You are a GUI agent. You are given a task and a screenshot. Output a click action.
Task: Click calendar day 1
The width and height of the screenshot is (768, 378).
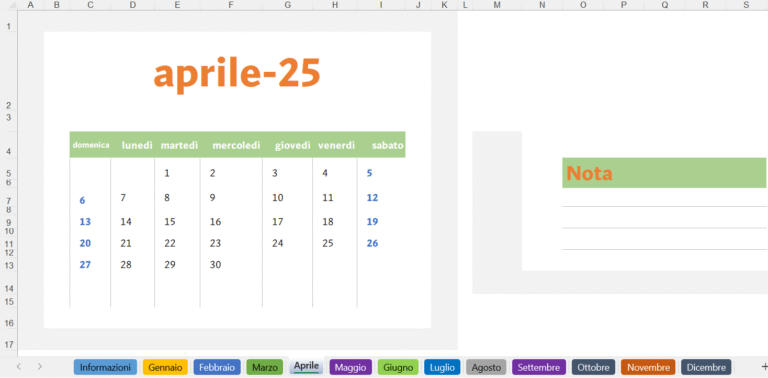point(167,173)
